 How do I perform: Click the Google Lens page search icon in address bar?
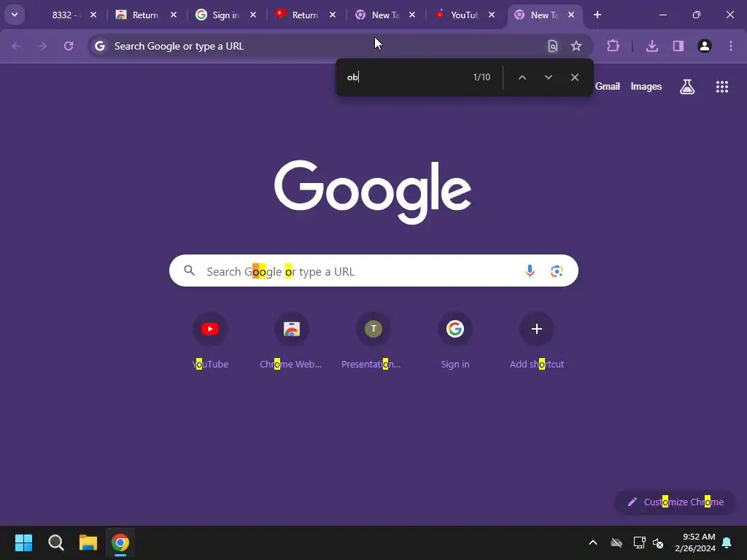[553, 46]
